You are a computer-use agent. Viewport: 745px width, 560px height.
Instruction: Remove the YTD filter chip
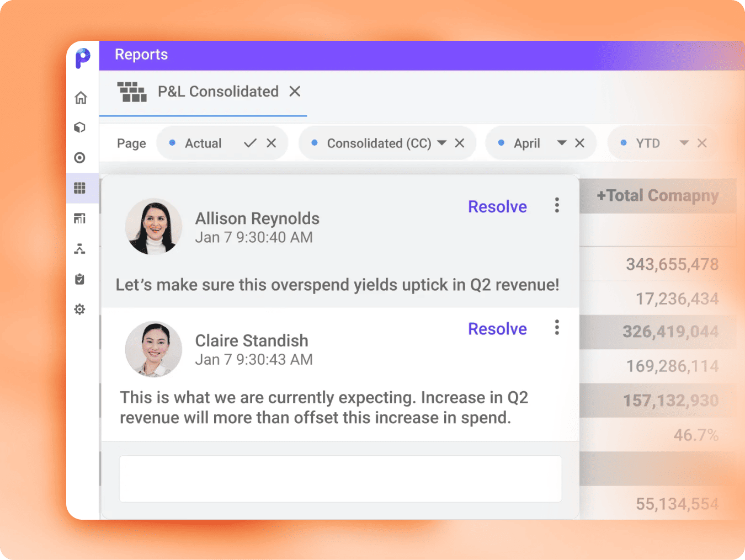[702, 143]
